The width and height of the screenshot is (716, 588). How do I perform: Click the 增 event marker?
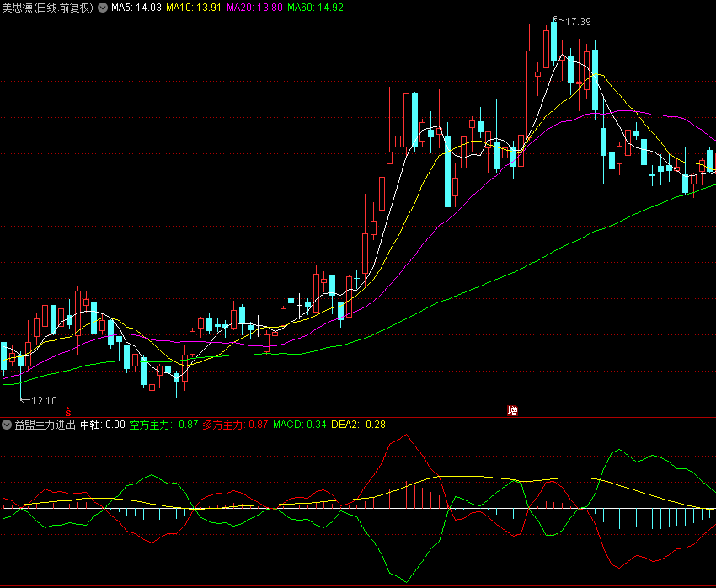coord(512,411)
